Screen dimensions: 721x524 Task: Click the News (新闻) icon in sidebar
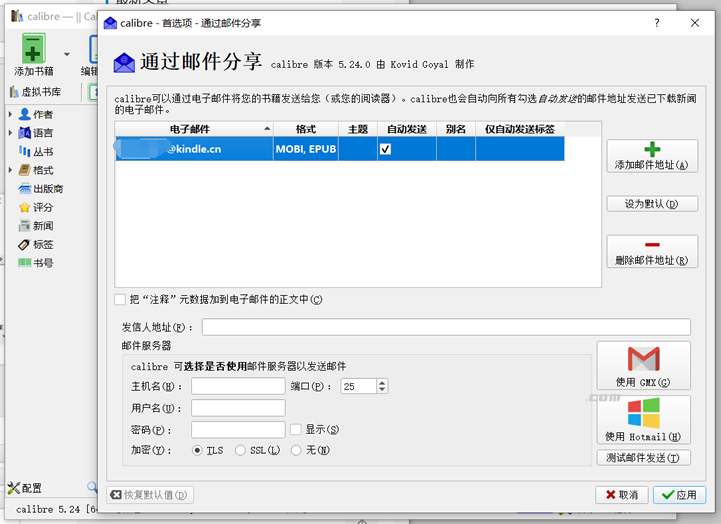(25, 226)
